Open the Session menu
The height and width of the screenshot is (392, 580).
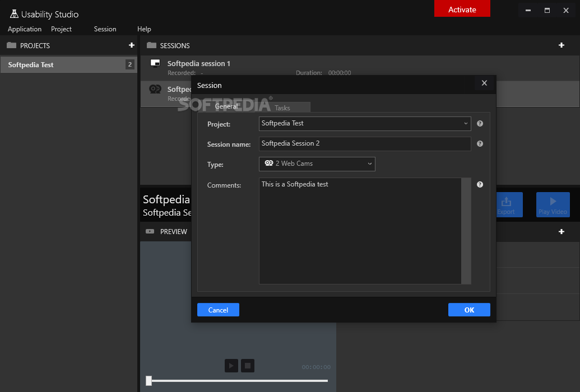(105, 29)
